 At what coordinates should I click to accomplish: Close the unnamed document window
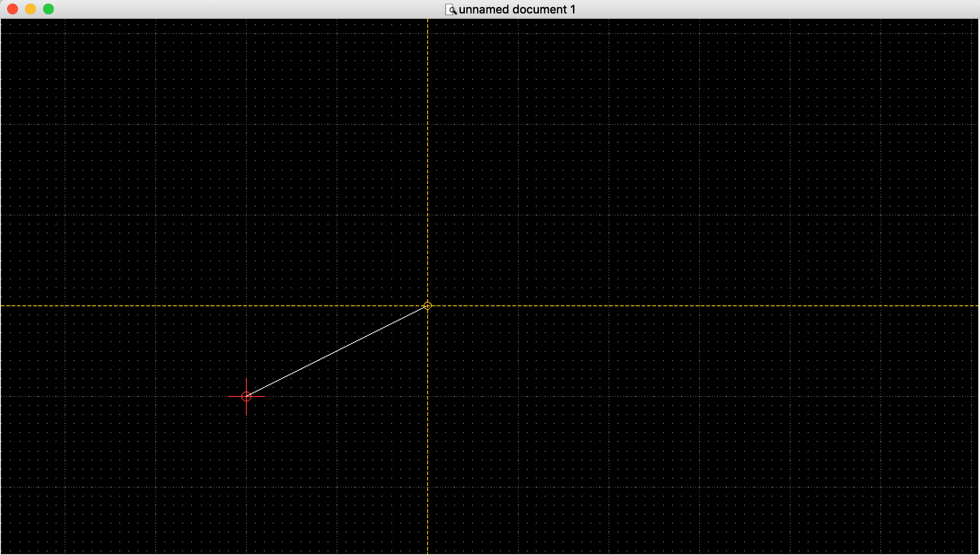point(13,9)
